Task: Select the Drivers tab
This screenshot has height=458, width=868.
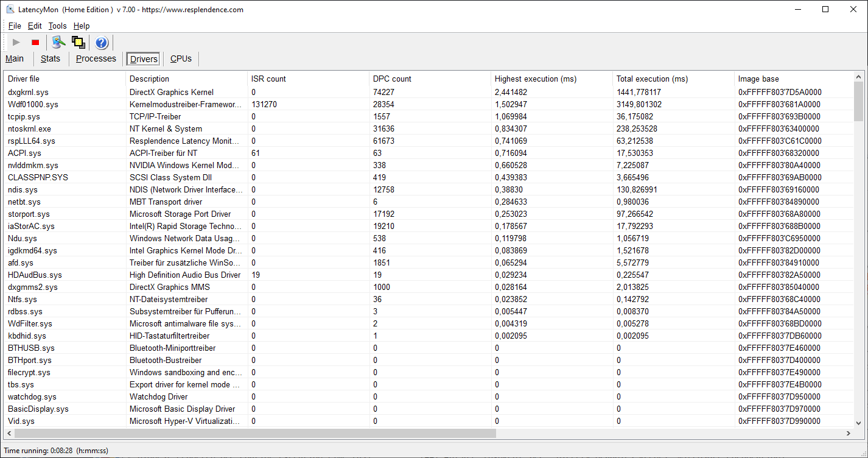Action: pos(144,59)
